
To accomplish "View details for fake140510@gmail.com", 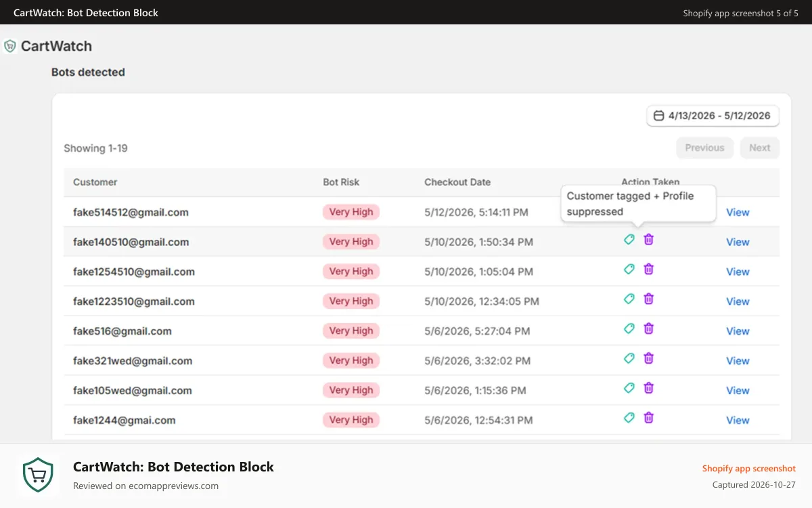I will click(x=738, y=242).
